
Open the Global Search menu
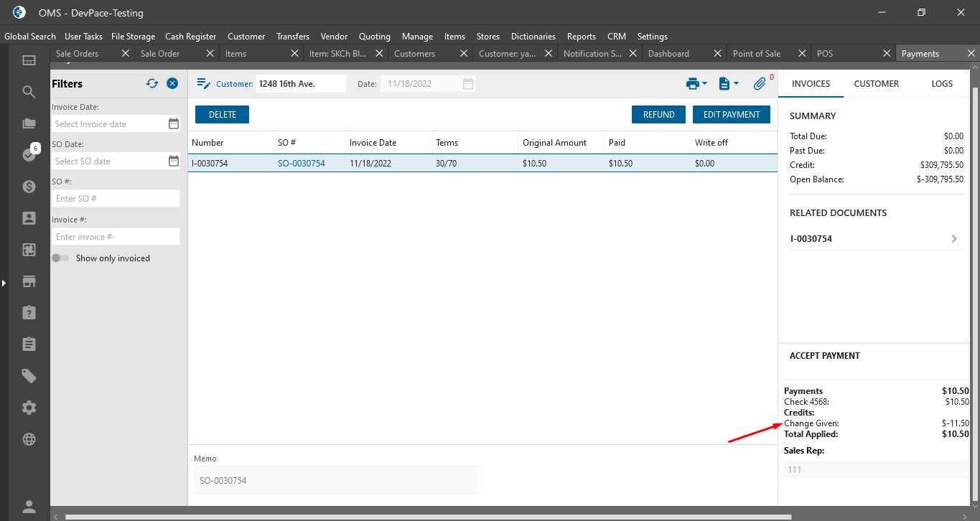pos(30,36)
